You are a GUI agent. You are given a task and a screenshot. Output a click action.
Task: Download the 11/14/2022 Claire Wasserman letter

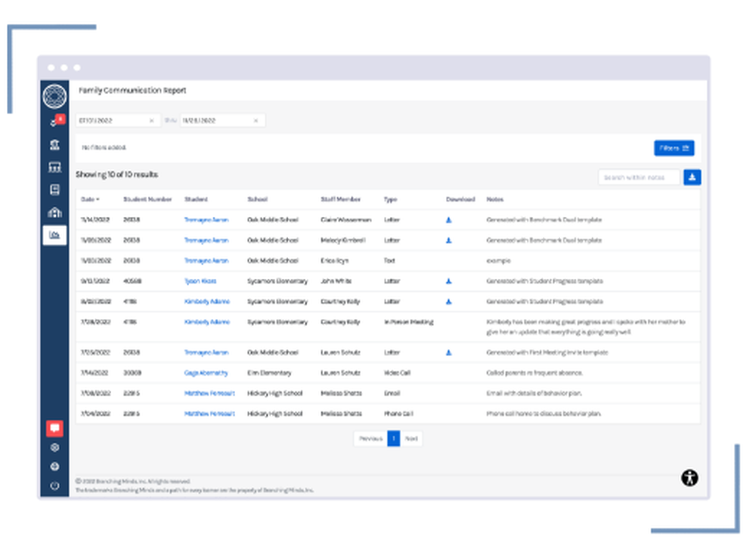point(448,220)
